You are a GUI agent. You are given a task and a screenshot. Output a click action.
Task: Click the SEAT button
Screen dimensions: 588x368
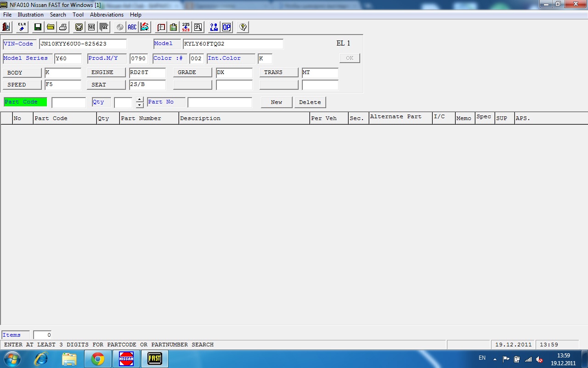[106, 85]
